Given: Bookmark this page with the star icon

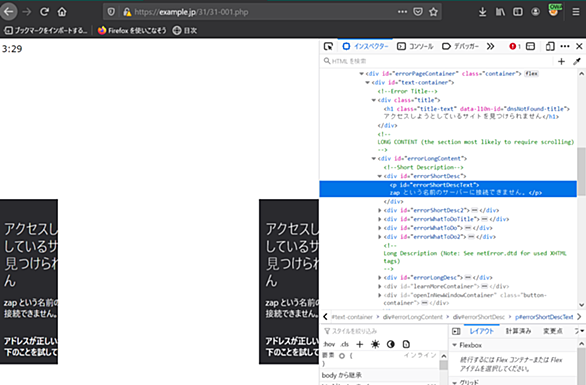Looking at the screenshot, I should [433, 12].
